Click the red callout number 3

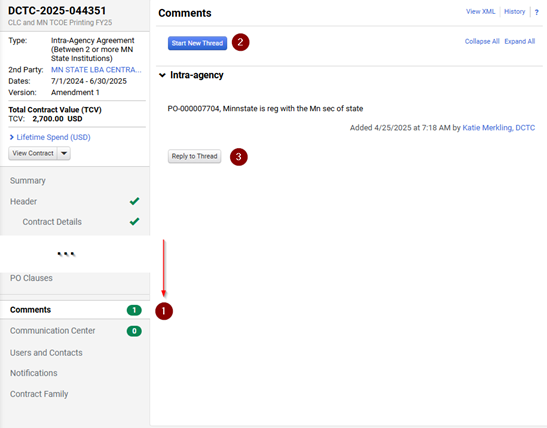[239, 157]
